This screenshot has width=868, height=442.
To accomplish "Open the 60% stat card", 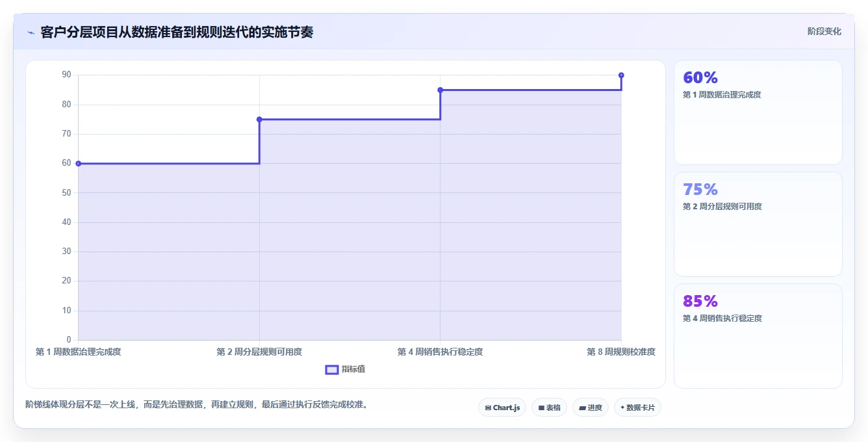I will click(x=758, y=112).
